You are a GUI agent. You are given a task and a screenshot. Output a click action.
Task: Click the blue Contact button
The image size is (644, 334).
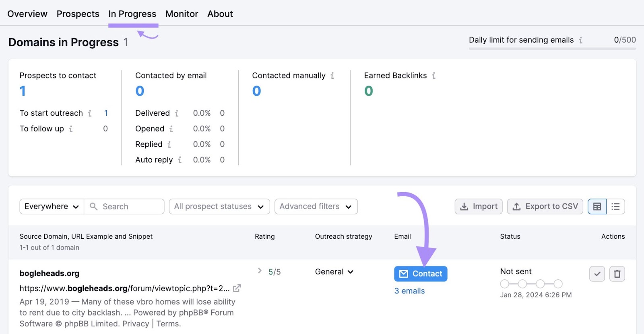[420, 274]
